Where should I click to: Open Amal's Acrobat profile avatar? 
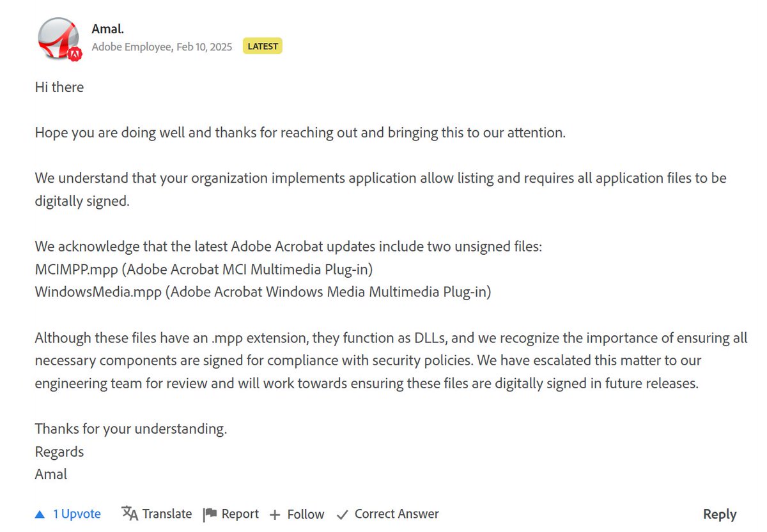pos(59,38)
